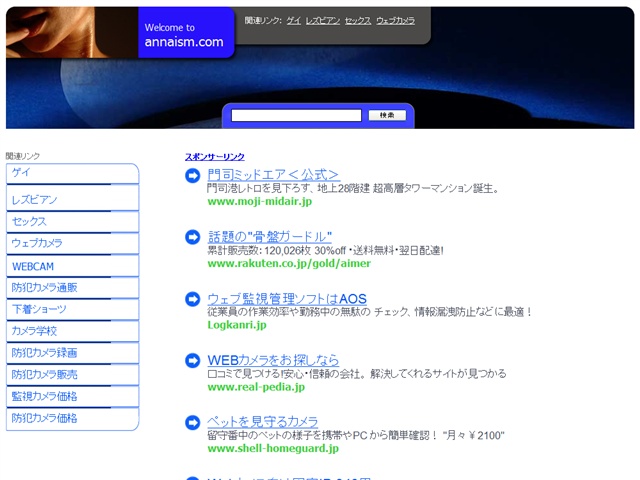The image size is (640, 480).
Task: Click arrow icon beside 門司ミッドエア ad
Action: click(x=192, y=176)
